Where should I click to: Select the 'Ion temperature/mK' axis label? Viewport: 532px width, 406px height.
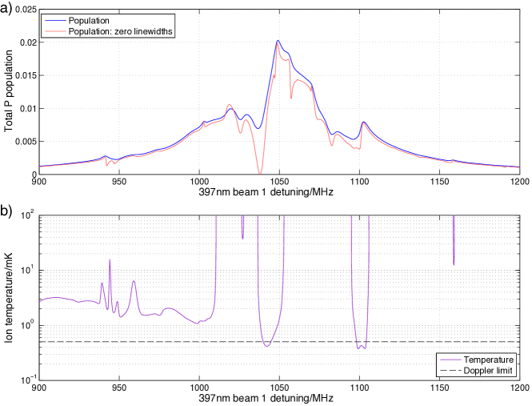coord(9,297)
